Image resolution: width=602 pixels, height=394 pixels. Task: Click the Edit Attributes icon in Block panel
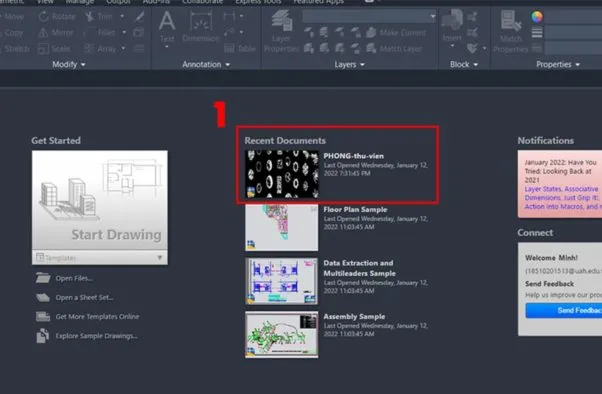[472, 48]
